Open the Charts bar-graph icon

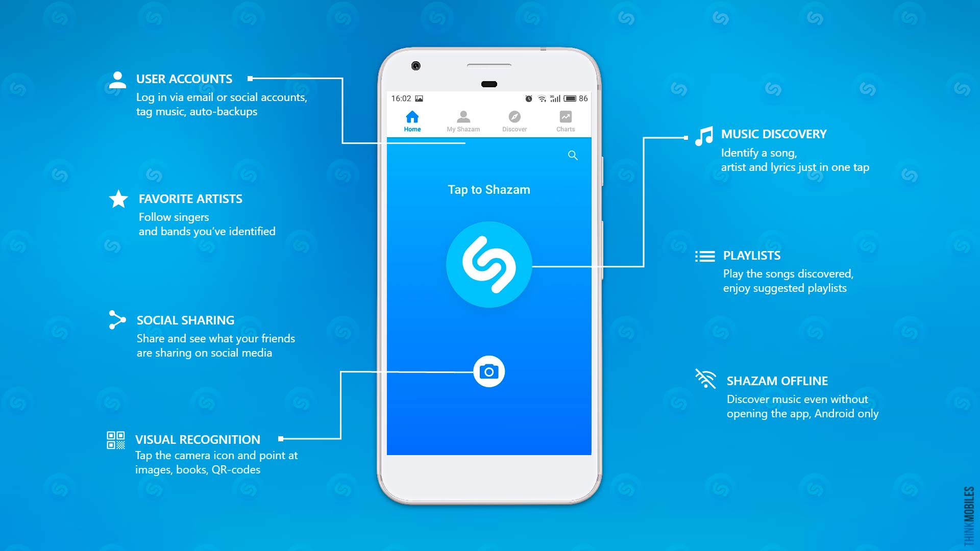tap(566, 118)
